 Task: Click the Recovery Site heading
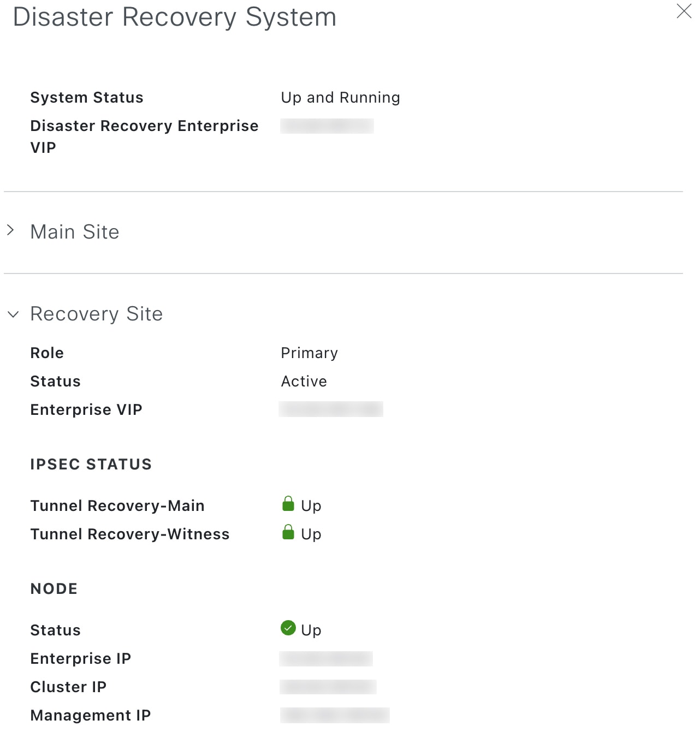(x=97, y=314)
